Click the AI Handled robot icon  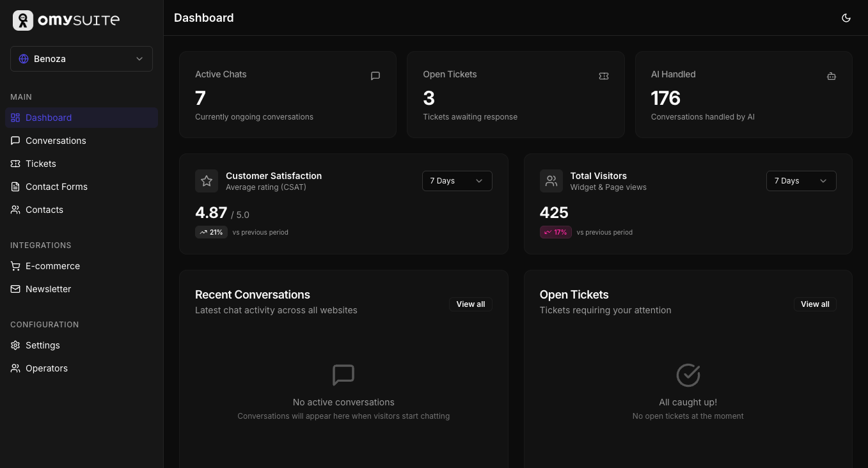tap(831, 76)
